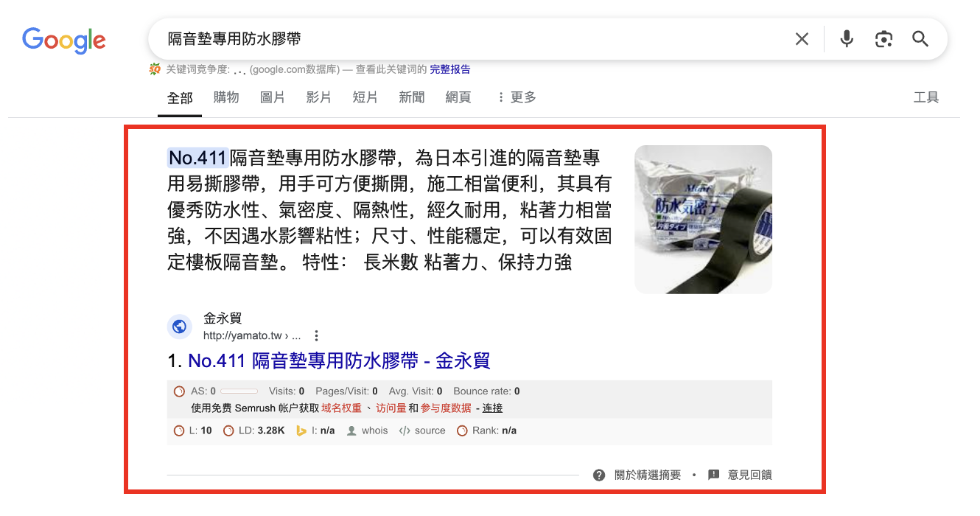
Task: Open whois lookup in SEO bar
Action: [x=367, y=430]
